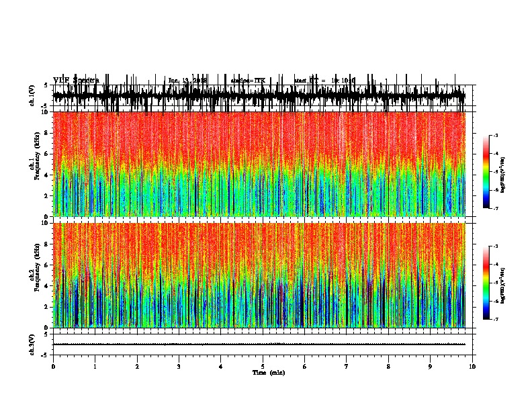Click the '0' frequency tick of ch.2 spectrogram
Screen dimensions: 532x411
tap(47, 328)
